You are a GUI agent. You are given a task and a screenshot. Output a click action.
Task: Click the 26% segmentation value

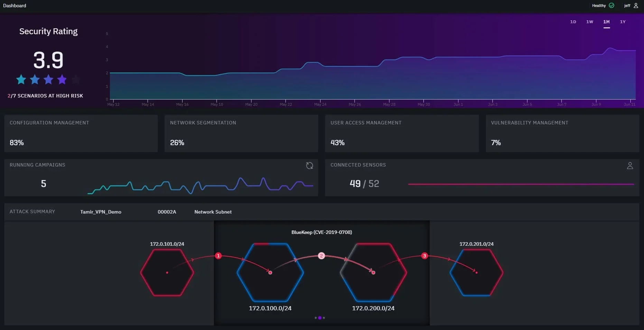point(177,143)
